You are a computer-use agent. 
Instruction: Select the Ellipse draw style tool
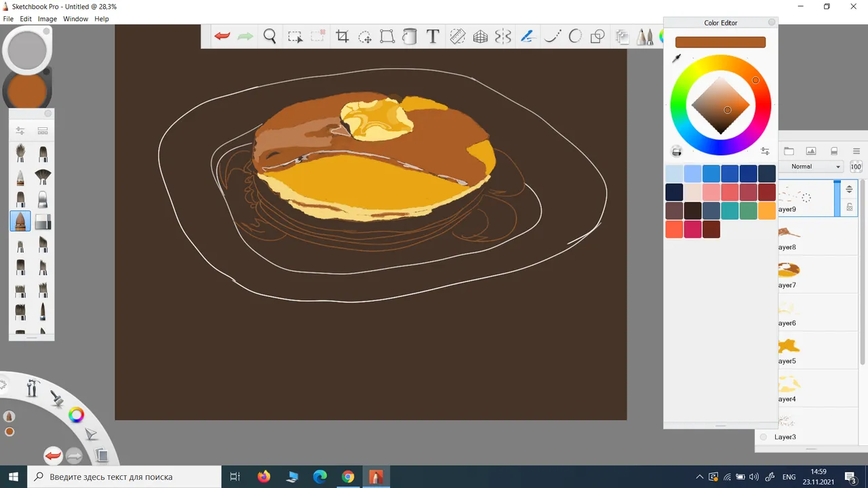pyautogui.click(x=575, y=37)
